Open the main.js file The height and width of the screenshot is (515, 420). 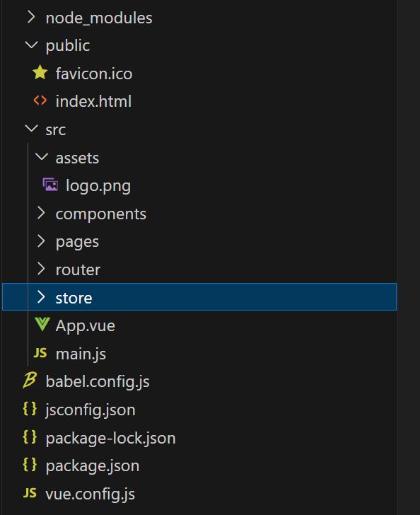point(81,354)
